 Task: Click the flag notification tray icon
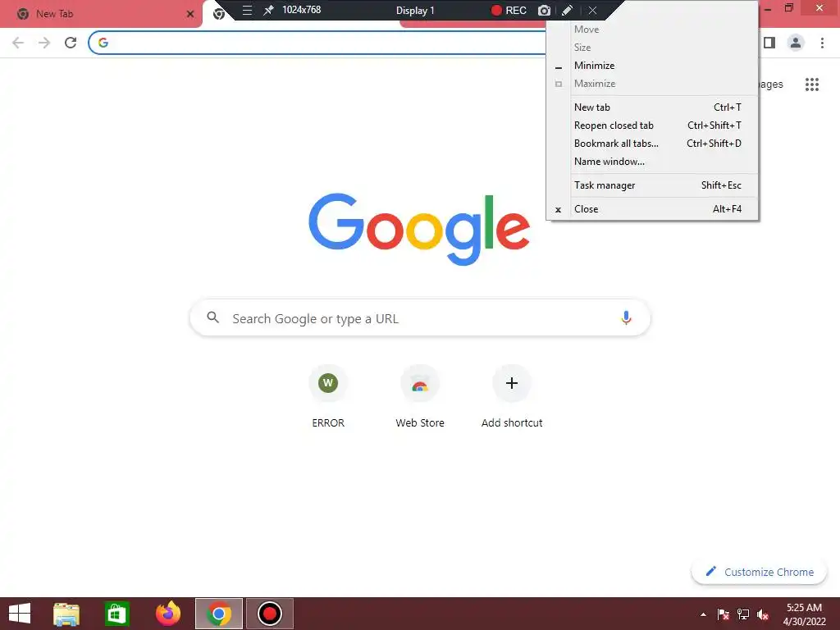724,614
